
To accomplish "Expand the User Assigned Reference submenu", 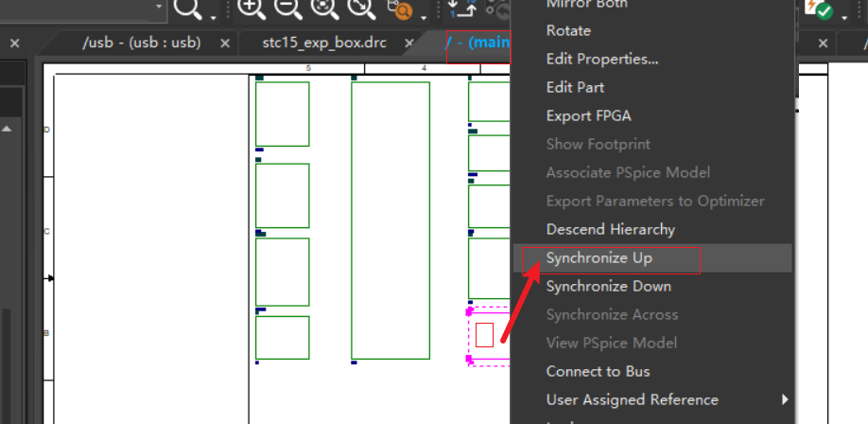I will [x=652, y=399].
